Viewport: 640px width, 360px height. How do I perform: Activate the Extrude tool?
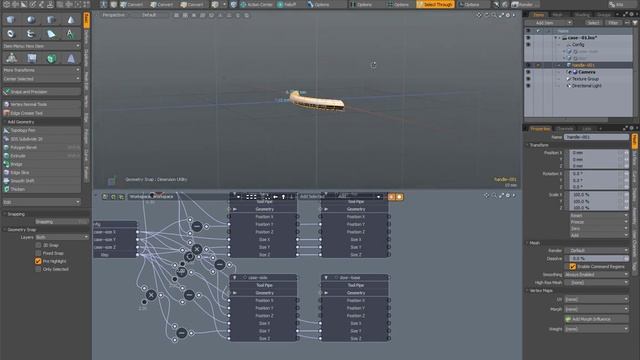pyautogui.click(x=41, y=156)
